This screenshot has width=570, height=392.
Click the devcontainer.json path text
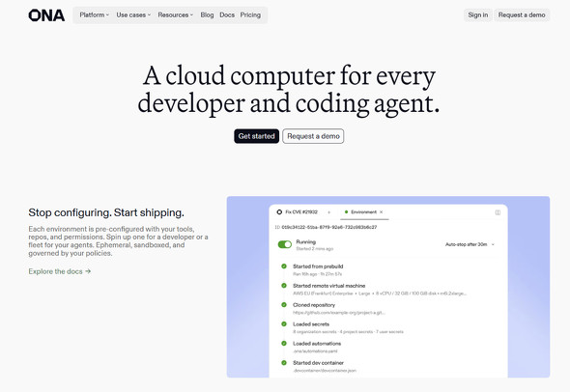pyautogui.click(x=325, y=371)
